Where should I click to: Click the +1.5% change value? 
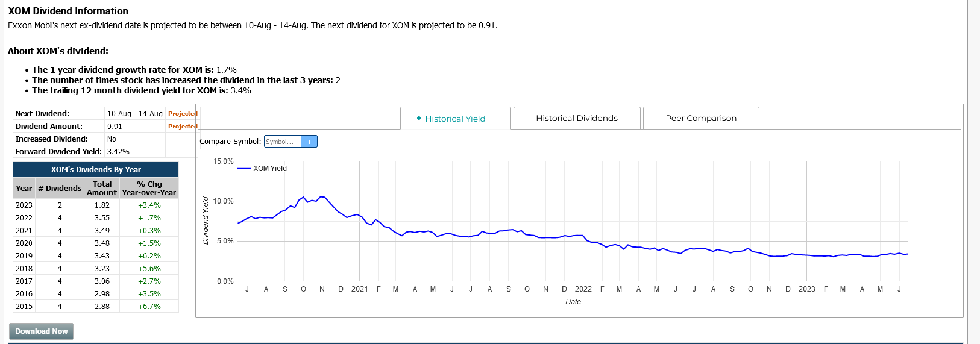149,243
